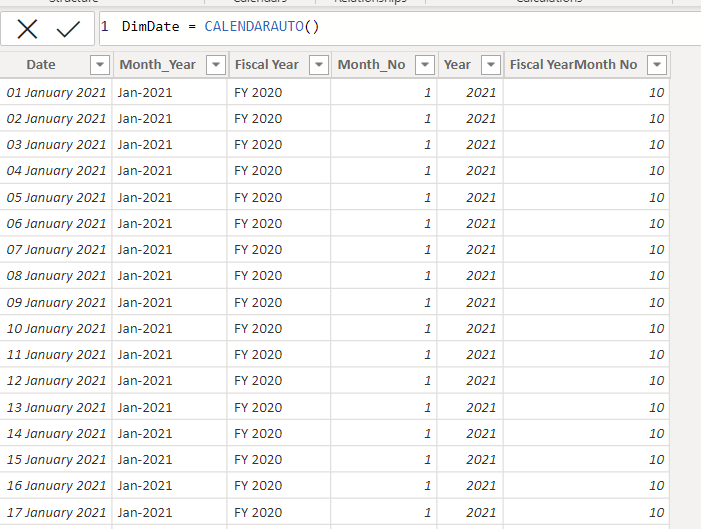Select cell '13 January 2021'

point(56,407)
